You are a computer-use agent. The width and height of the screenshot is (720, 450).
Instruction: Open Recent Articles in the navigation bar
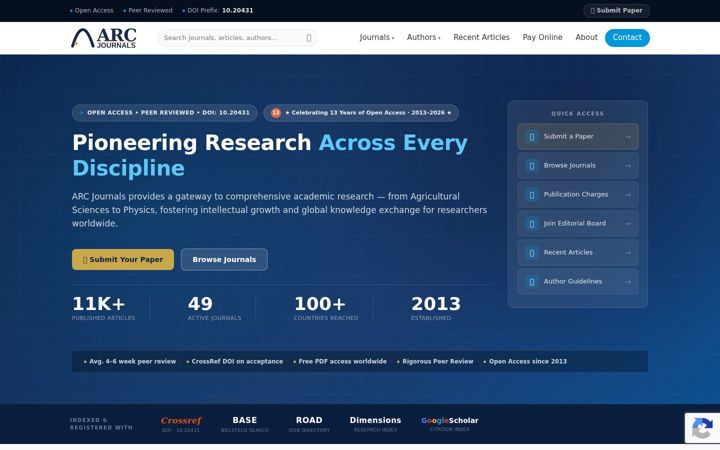point(481,37)
